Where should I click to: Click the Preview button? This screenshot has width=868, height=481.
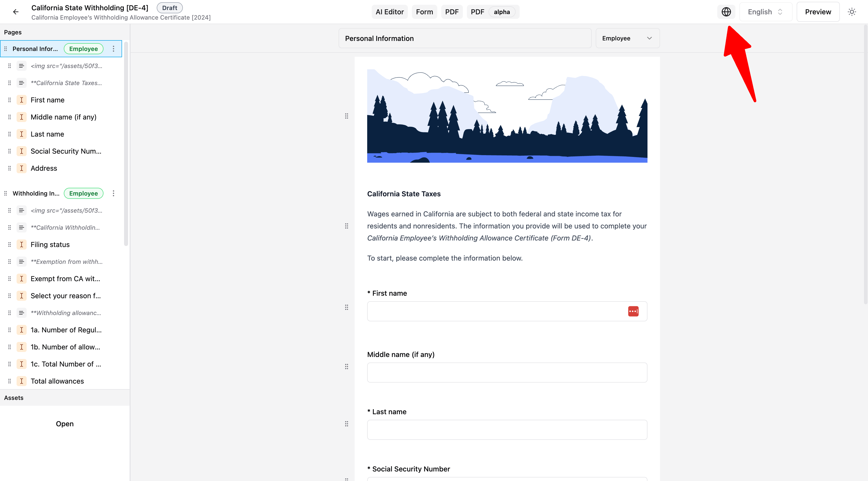coord(818,12)
